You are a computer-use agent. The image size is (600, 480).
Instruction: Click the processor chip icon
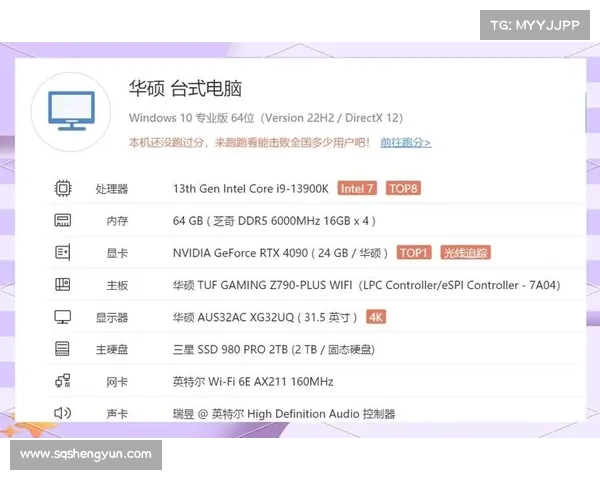[x=63, y=188]
